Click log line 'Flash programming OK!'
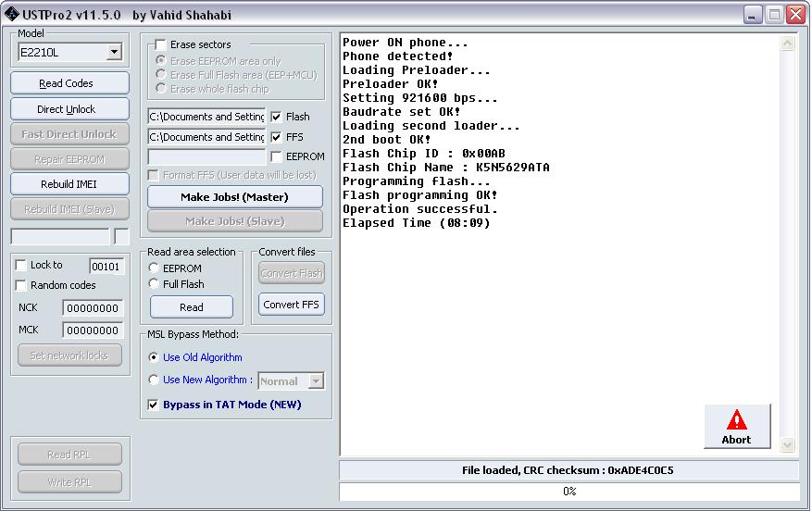812x511 pixels. [x=420, y=195]
